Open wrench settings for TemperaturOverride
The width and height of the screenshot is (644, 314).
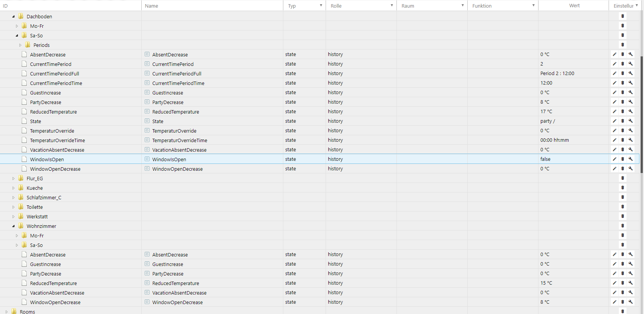pyautogui.click(x=631, y=131)
